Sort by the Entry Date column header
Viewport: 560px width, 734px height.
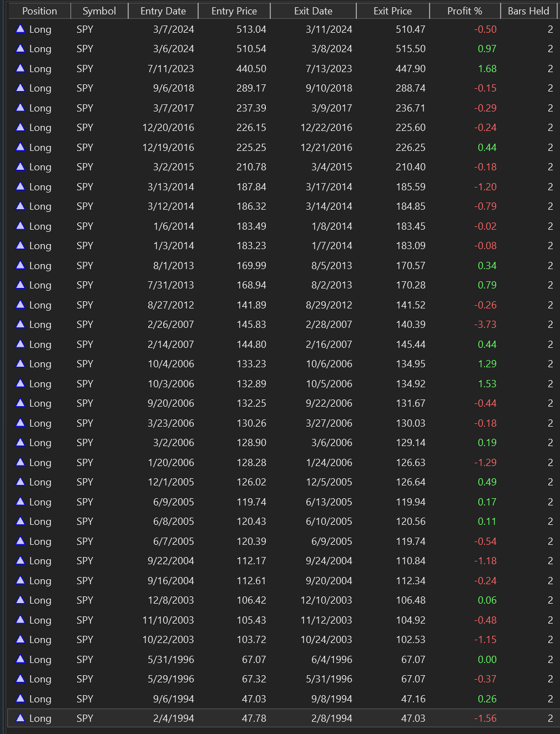[163, 11]
